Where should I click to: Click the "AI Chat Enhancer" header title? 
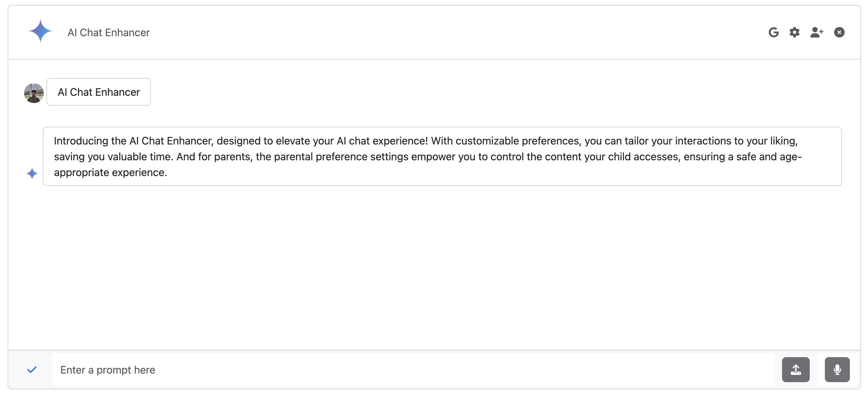(x=109, y=33)
